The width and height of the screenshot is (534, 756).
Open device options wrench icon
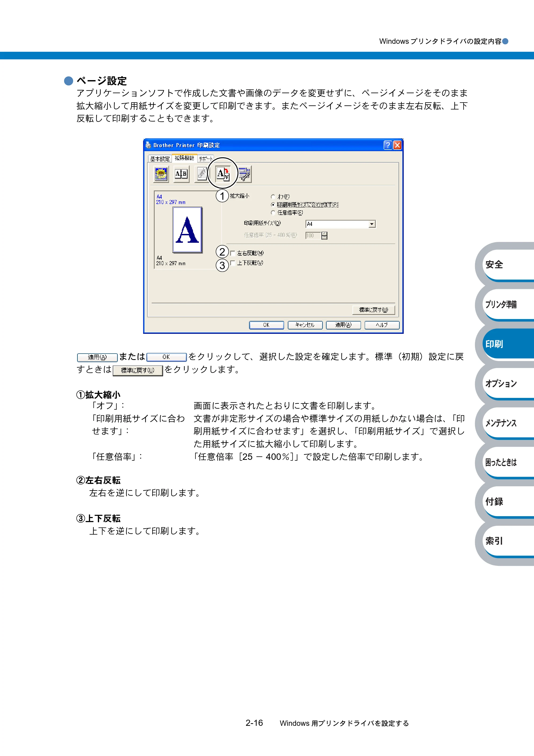pos(245,174)
